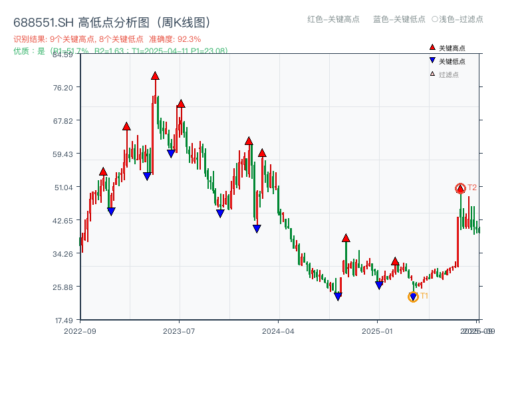Click the T1 label next to the circled low
Screen dimensions: 532x399
424,295
